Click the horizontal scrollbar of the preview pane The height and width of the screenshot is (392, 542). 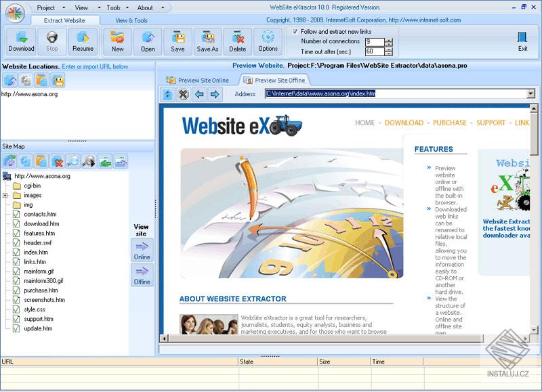(x=345, y=339)
